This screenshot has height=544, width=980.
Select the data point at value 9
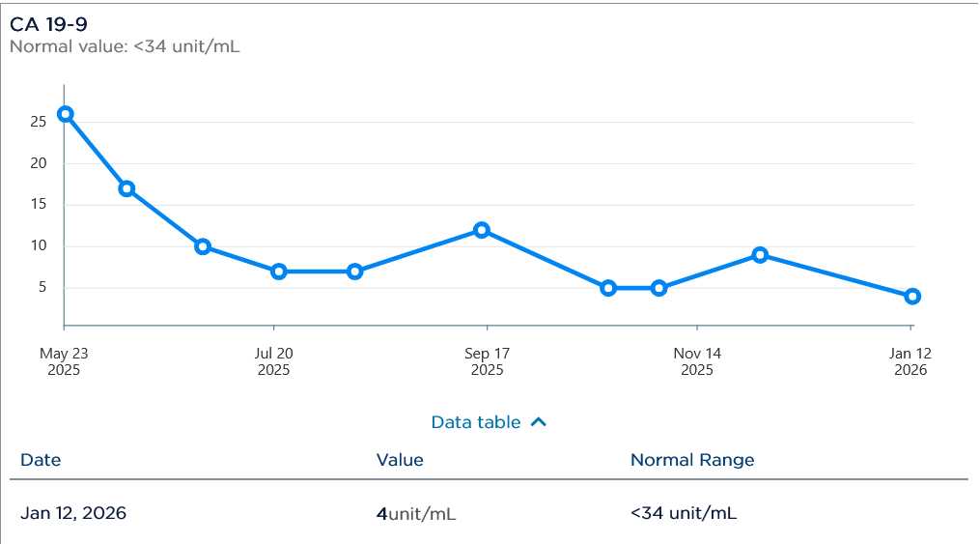pyautogui.click(x=760, y=255)
